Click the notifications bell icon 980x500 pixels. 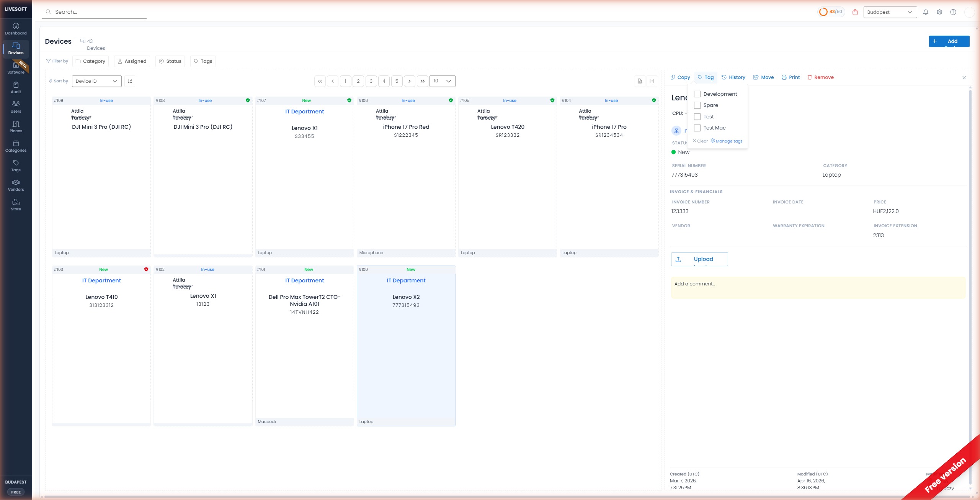tap(926, 12)
